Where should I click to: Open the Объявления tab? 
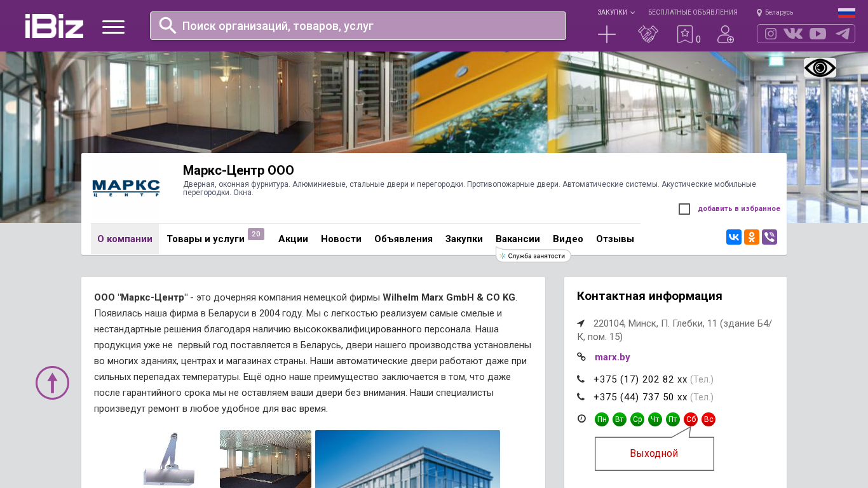403,239
